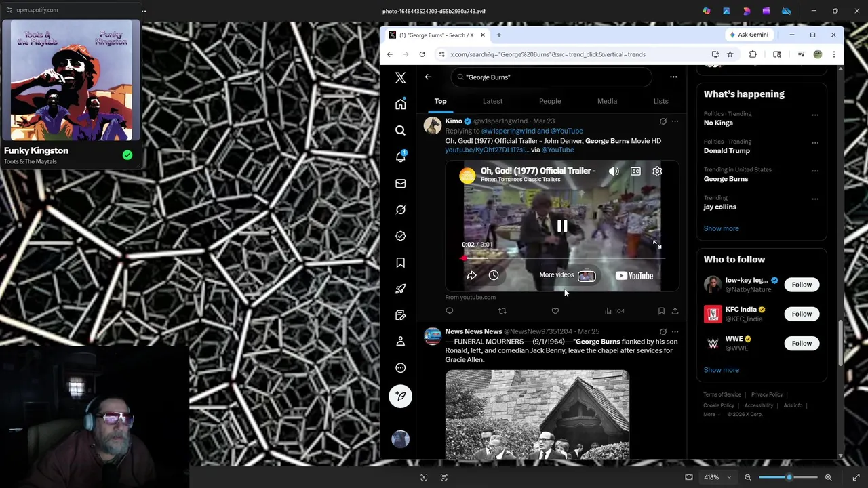The width and height of the screenshot is (868, 488).
Task: Open More circle icon in X sidebar
Action: 400,368
